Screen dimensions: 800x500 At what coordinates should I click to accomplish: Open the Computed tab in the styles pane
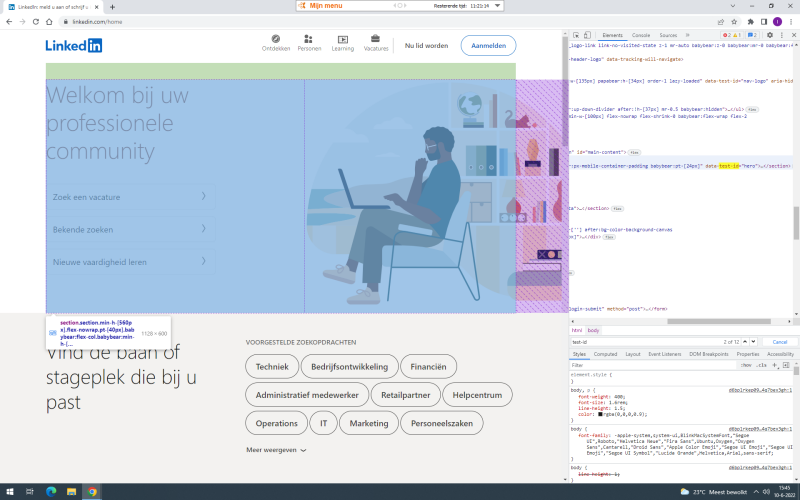(x=605, y=354)
